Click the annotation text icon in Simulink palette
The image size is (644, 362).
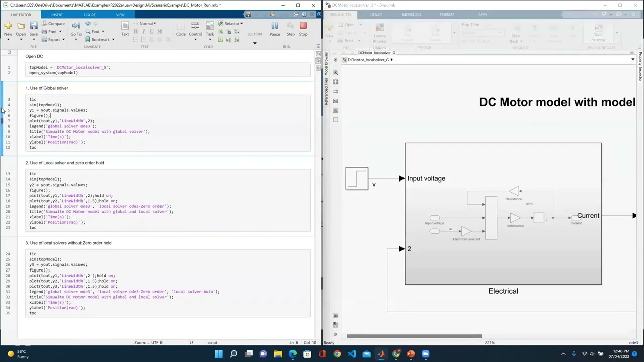click(336, 101)
